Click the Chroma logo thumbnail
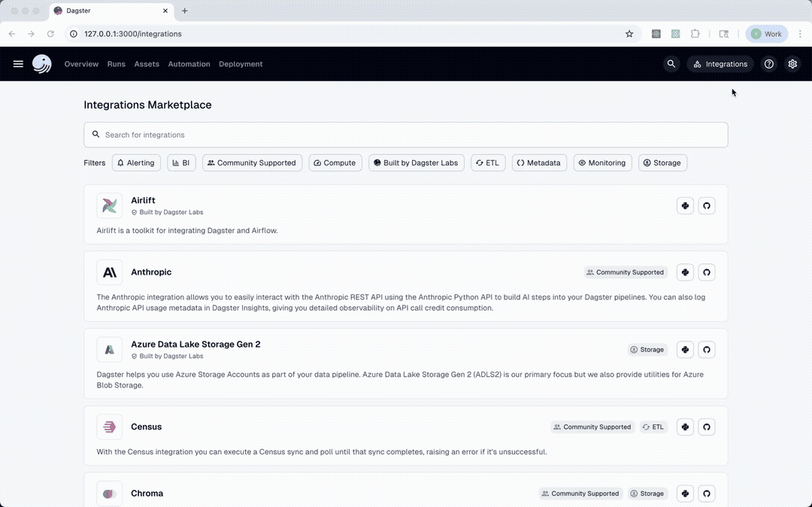 pyautogui.click(x=109, y=493)
